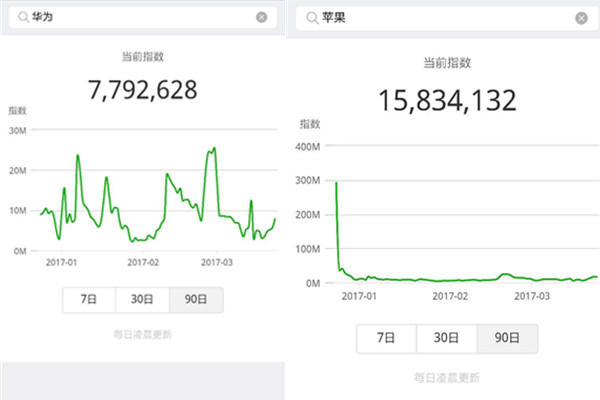This screenshot has width=600, height=400.
Task: Click the 每日凌晨更新 note under 华为 chart
Action: [x=143, y=335]
